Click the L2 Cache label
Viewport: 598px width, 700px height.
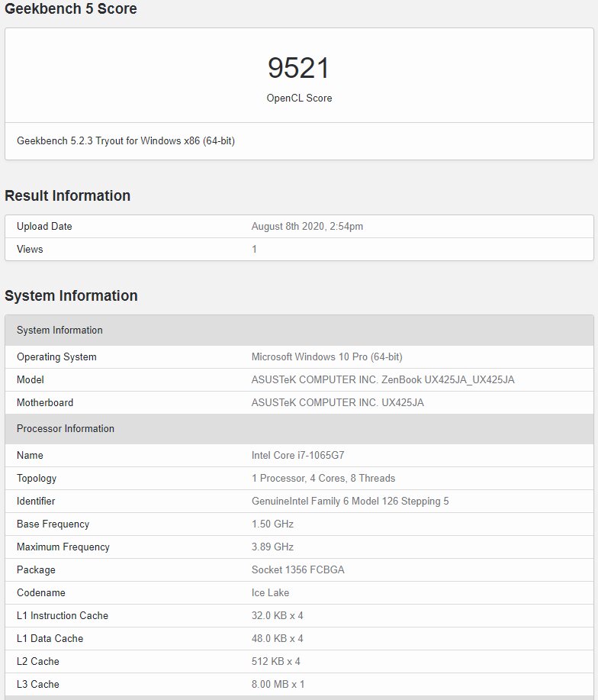(38, 662)
